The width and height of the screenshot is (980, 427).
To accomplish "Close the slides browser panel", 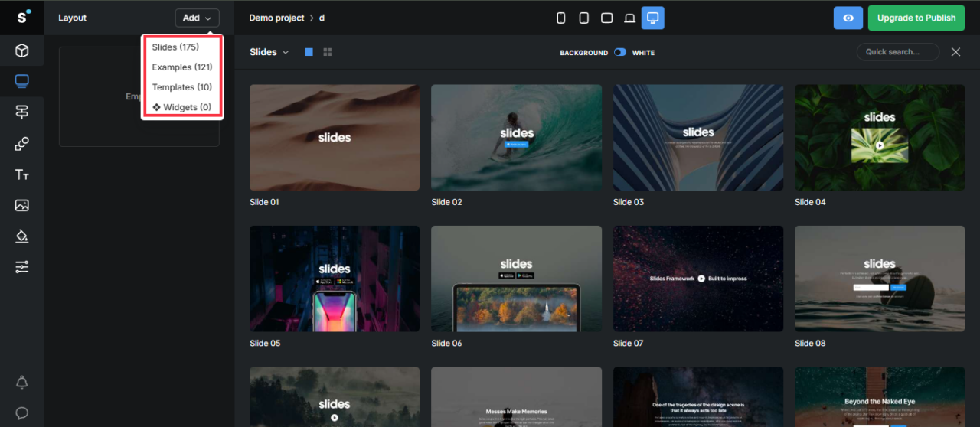I will [955, 52].
